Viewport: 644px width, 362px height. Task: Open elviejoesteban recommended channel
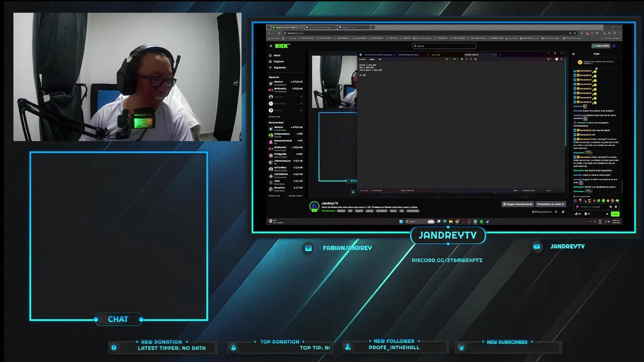(285, 134)
